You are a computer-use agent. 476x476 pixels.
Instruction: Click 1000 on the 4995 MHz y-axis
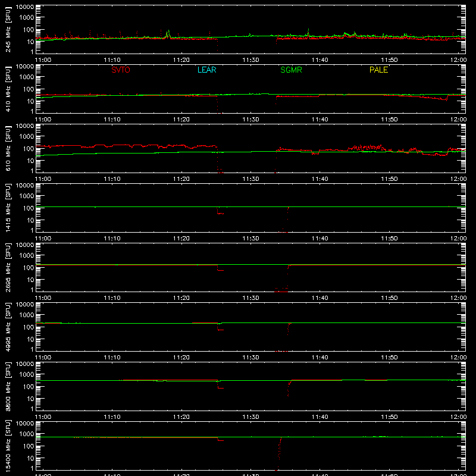tap(27, 315)
